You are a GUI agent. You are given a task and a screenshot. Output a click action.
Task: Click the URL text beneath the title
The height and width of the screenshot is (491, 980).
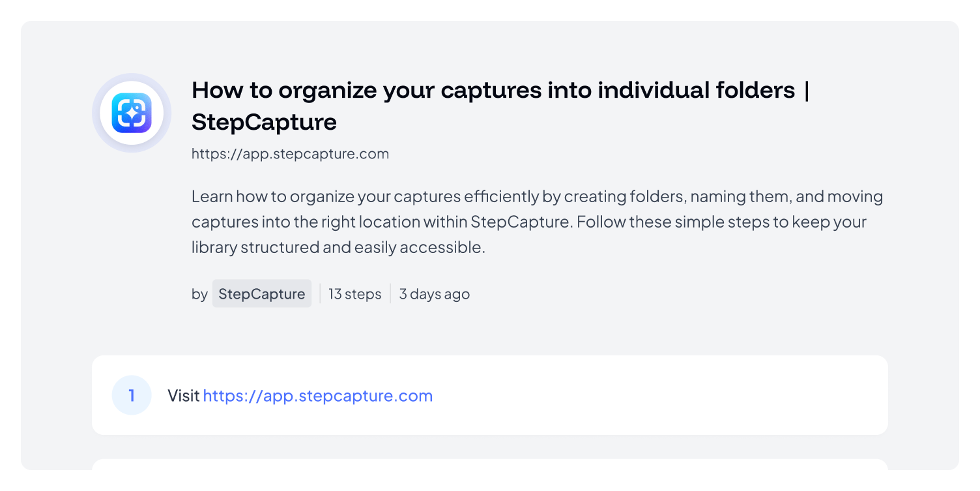pos(290,154)
